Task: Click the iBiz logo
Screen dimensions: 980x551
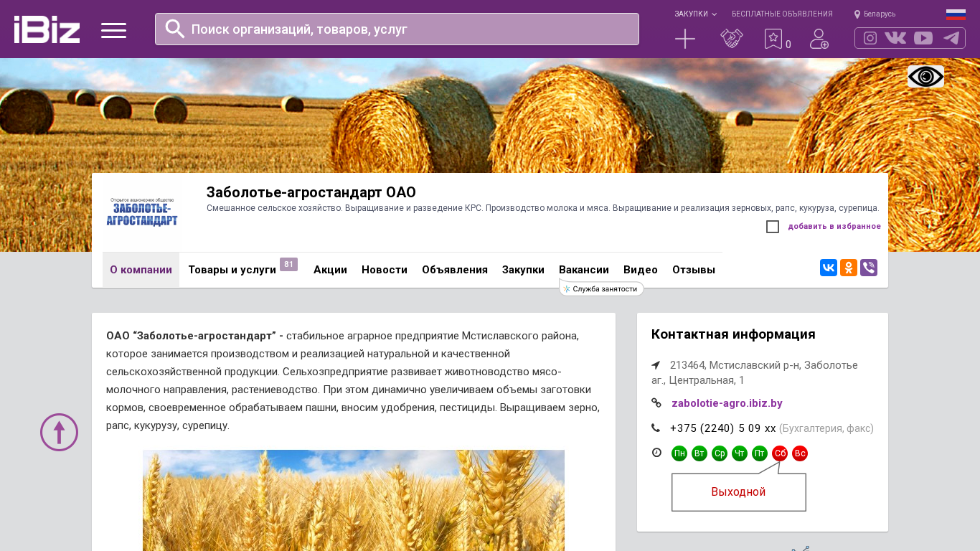Action: (x=47, y=29)
